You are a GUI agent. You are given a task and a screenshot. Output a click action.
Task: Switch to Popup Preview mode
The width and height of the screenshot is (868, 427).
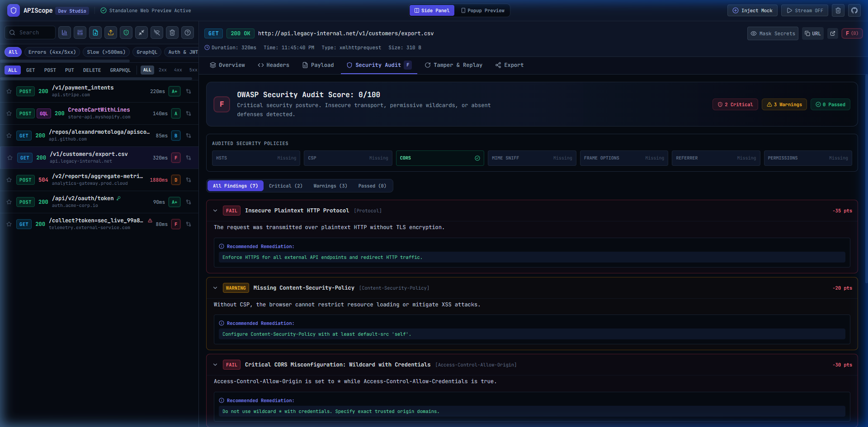click(483, 10)
